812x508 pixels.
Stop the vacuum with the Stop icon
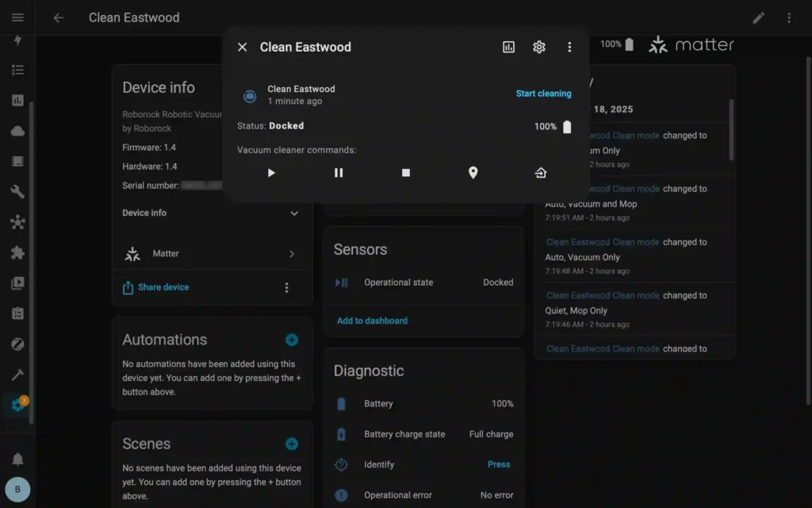pos(405,172)
